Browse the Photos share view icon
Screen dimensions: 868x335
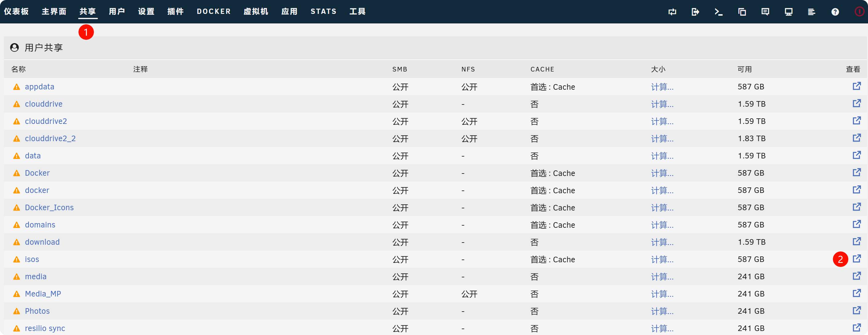tap(857, 310)
